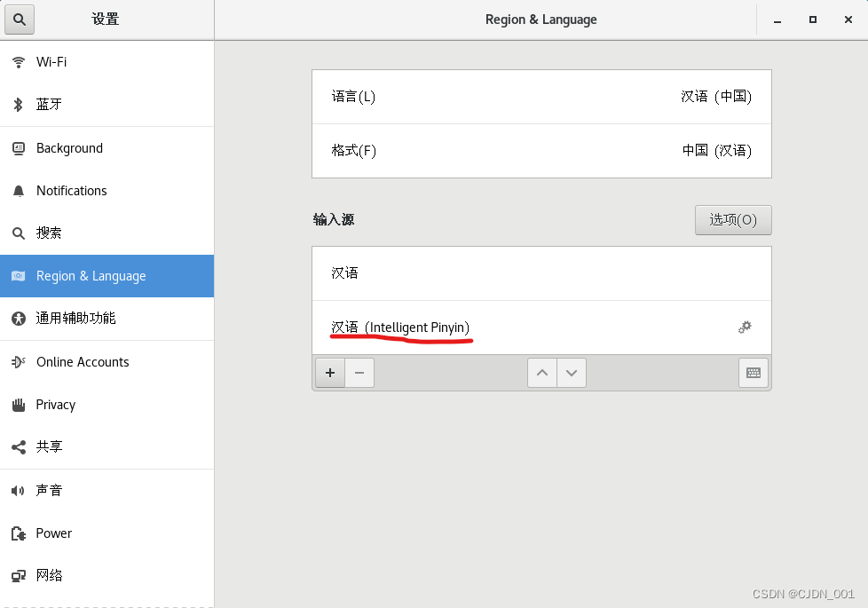Maximize the settings window
This screenshot has width=868, height=608.
click(813, 20)
